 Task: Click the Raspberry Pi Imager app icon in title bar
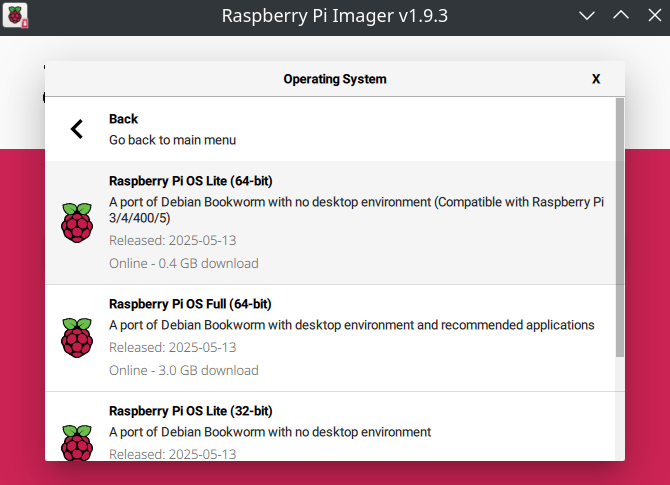coord(15,16)
